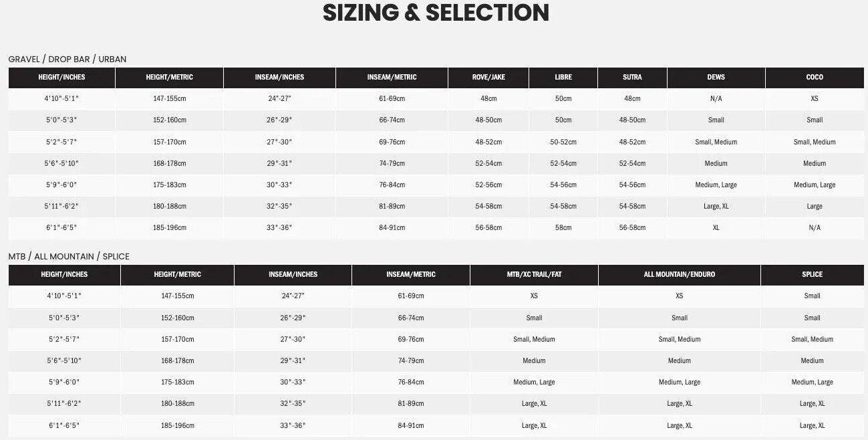Viewport: 868px width, 440px height.
Task: Select the ALL MOUNTAIN/ENDURO column header
Action: pyautogui.click(x=680, y=275)
